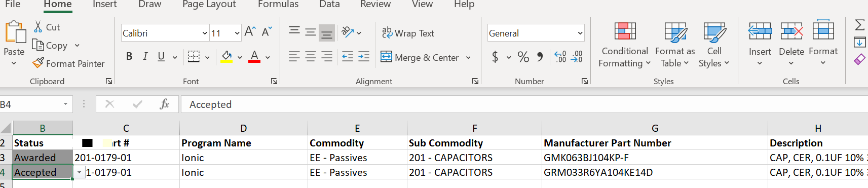This screenshot has width=868, height=188.
Task: Toggle Bold formatting
Action: coord(129,57)
